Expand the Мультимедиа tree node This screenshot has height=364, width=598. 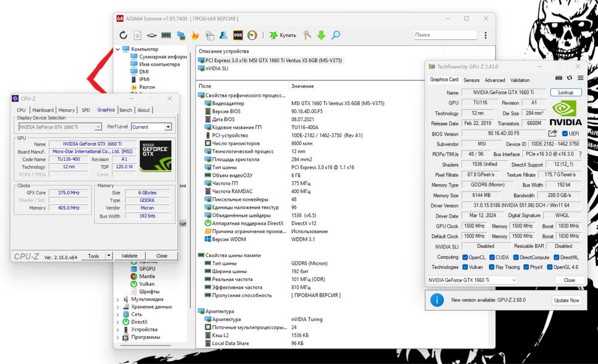coord(118,299)
